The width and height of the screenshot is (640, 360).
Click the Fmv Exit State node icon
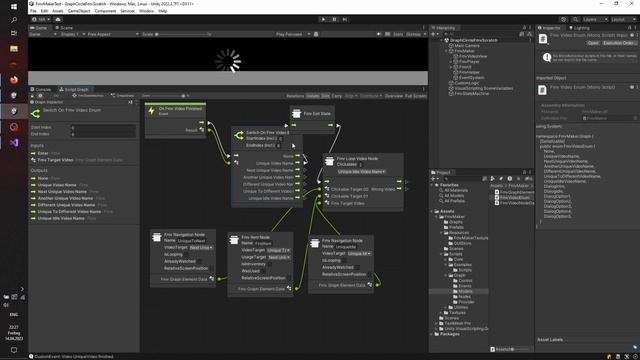(297, 113)
